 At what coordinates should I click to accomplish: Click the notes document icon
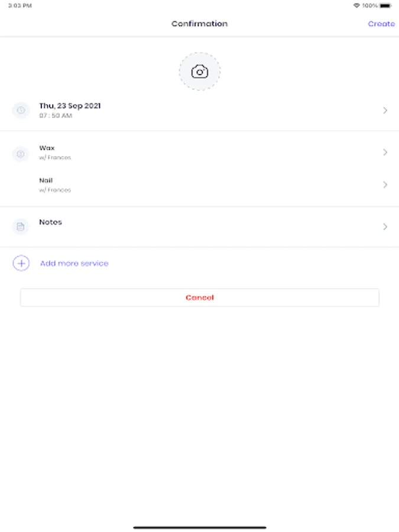click(x=21, y=226)
